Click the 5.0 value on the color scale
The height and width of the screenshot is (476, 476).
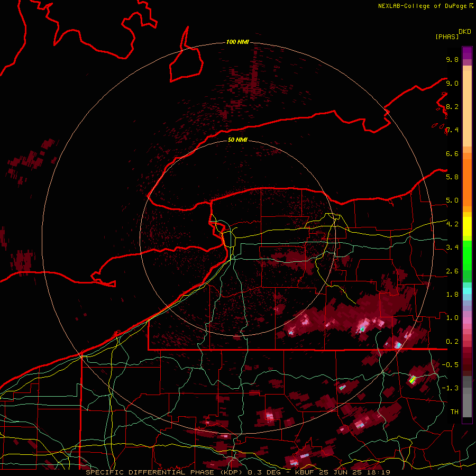click(x=452, y=200)
